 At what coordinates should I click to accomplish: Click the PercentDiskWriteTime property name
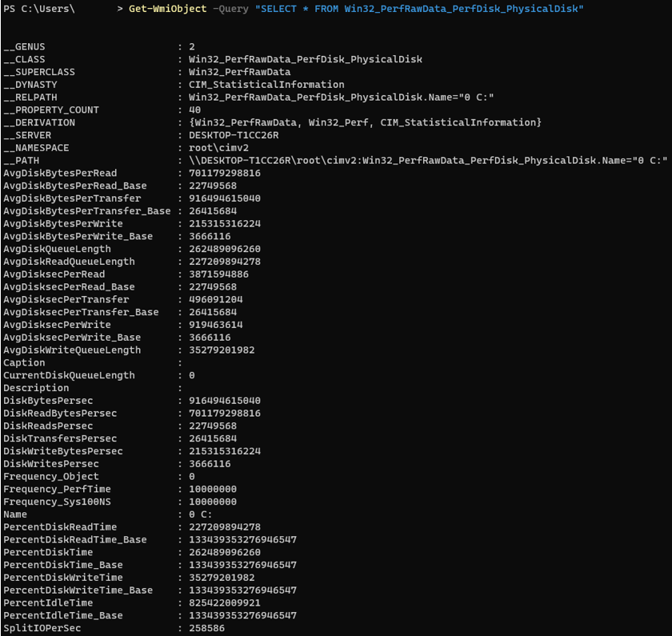click(x=63, y=578)
